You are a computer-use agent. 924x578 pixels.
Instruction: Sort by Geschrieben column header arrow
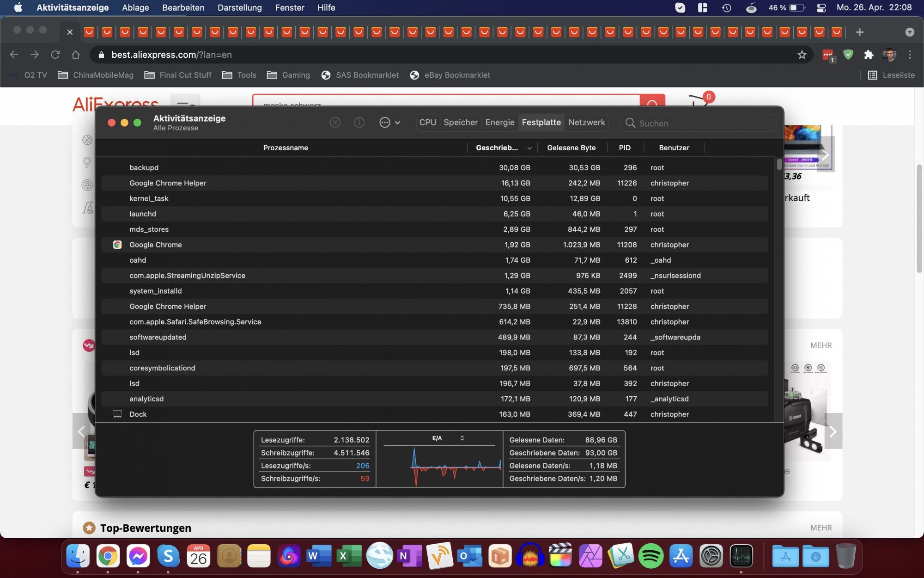529,148
